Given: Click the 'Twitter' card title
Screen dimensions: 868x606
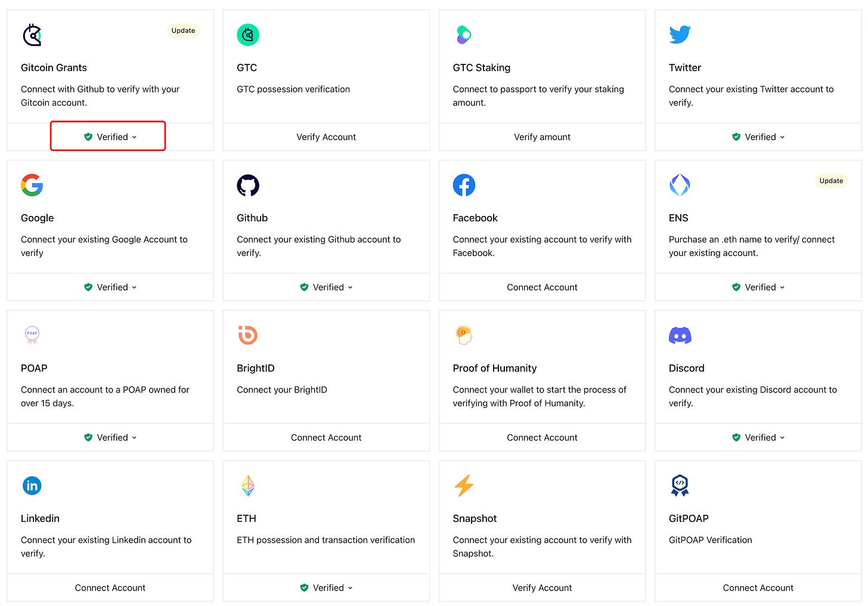Looking at the screenshot, I should pyautogui.click(x=685, y=67).
